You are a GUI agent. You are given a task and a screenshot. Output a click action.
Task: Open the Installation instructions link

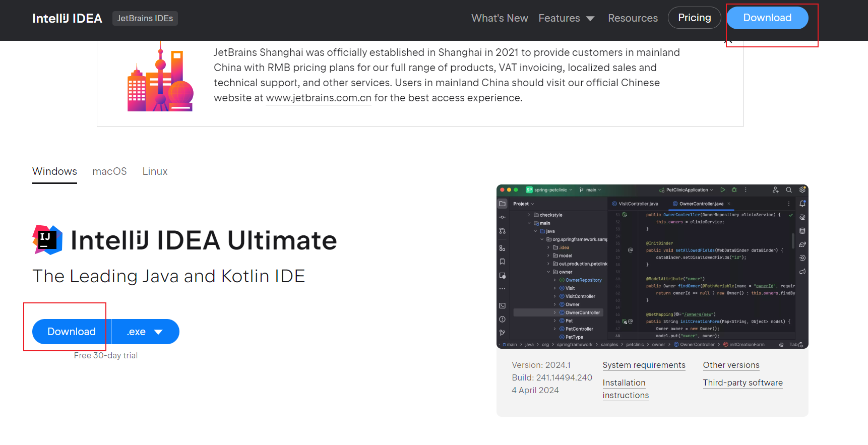point(626,389)
